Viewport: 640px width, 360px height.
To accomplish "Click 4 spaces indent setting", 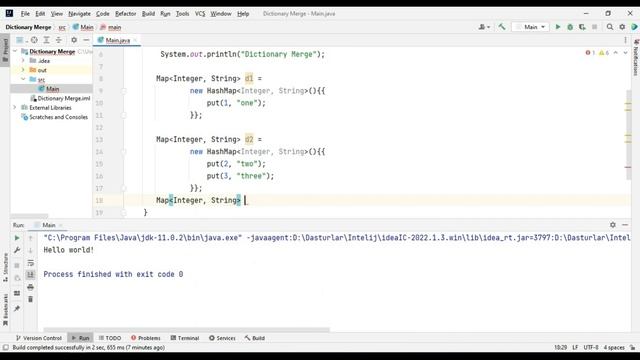I will tap(614, 347).
